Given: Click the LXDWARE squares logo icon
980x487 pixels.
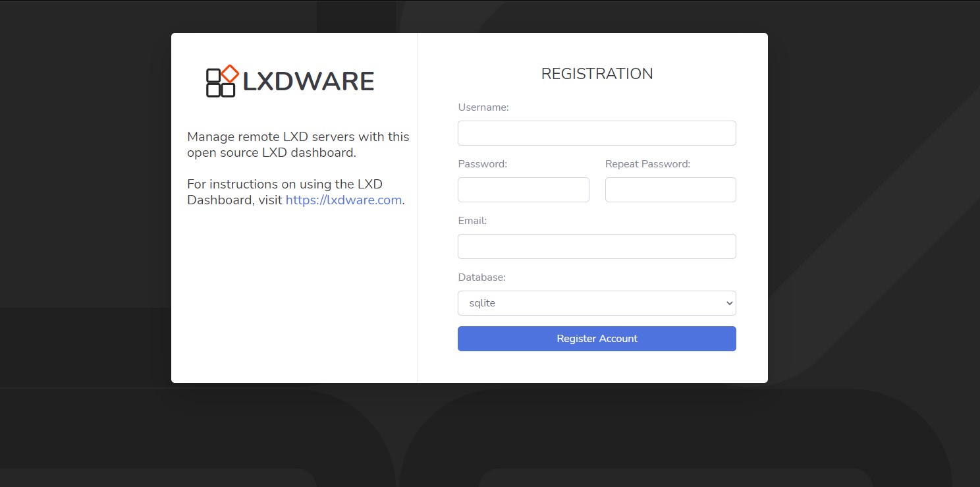Looking at the screenshot, I should (x=221, y=82).
